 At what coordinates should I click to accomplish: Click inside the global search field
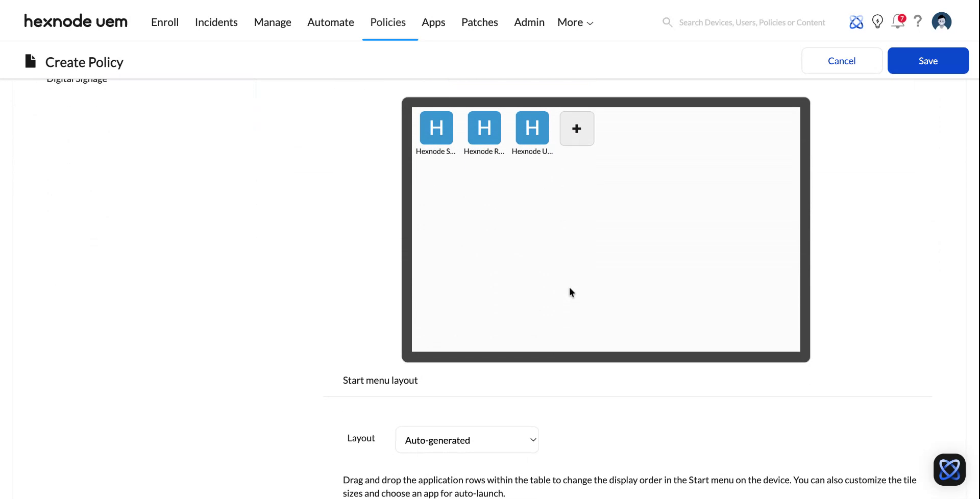750,22
